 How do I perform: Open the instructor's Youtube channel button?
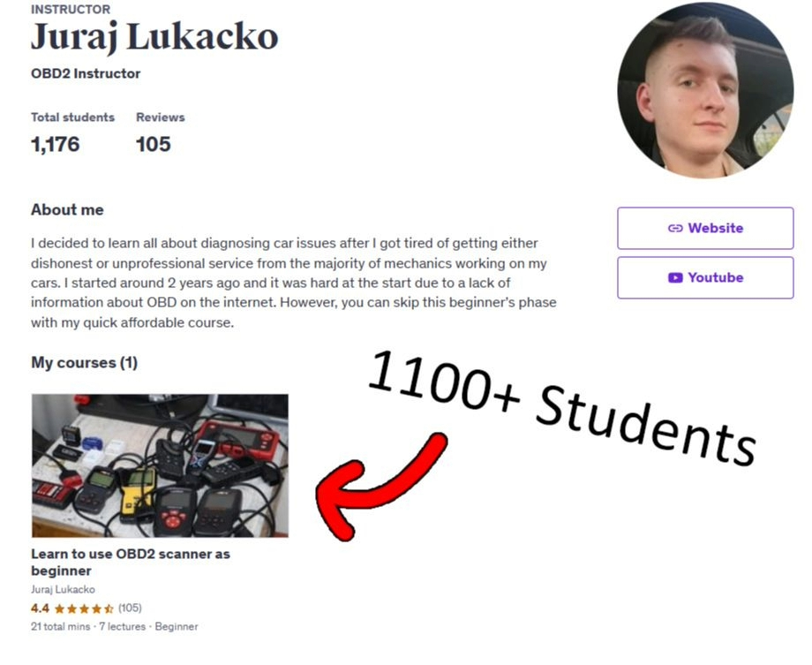pyautogui.click(x=705, y=277)
